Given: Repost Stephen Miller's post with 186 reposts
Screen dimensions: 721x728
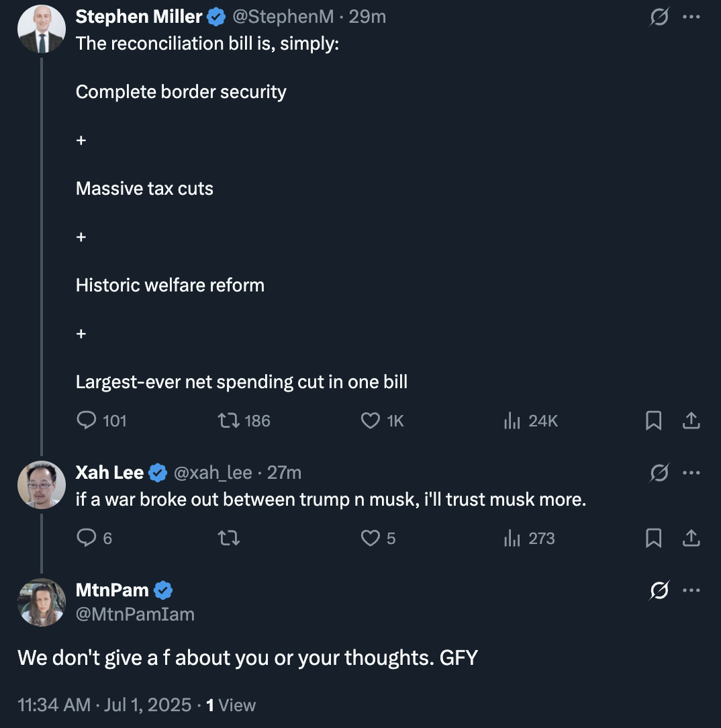Looking at the screenshot, I should point(230,420).
